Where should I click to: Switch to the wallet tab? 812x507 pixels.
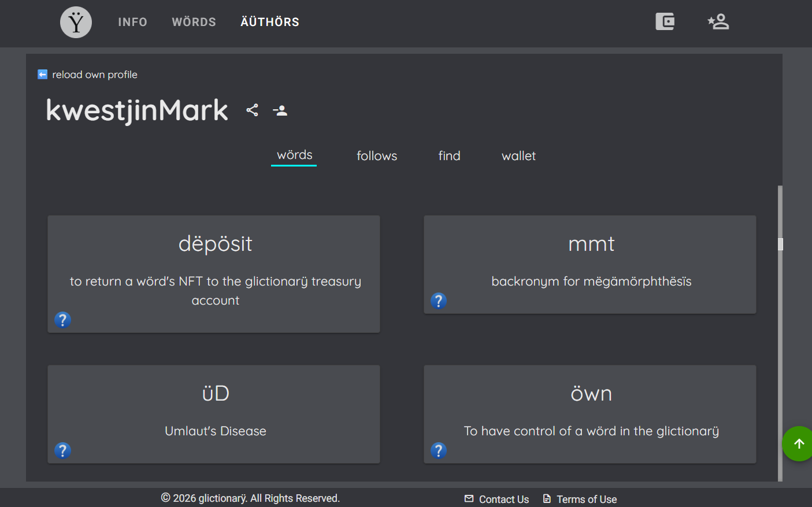(518, 156)
